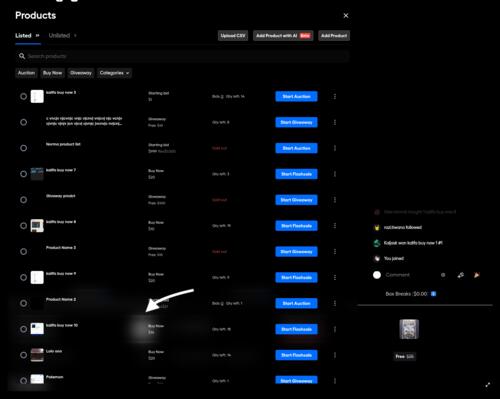Click the magnifier icon in the search bar
The height and width of the screenshot is (399, 500).
(x=22, y=56)
